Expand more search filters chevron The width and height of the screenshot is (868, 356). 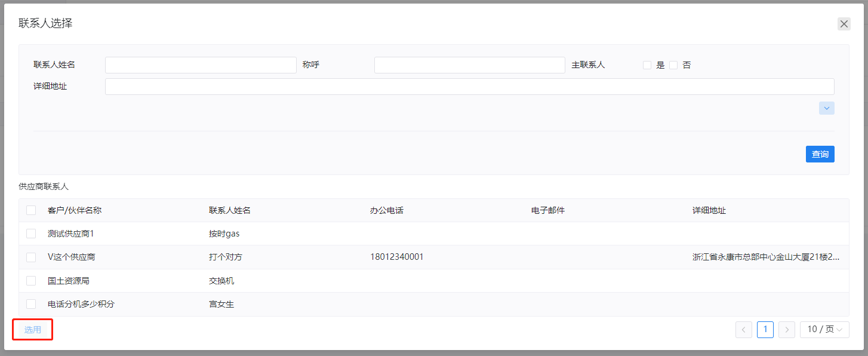pyautogui.click(x=827, y=108)
